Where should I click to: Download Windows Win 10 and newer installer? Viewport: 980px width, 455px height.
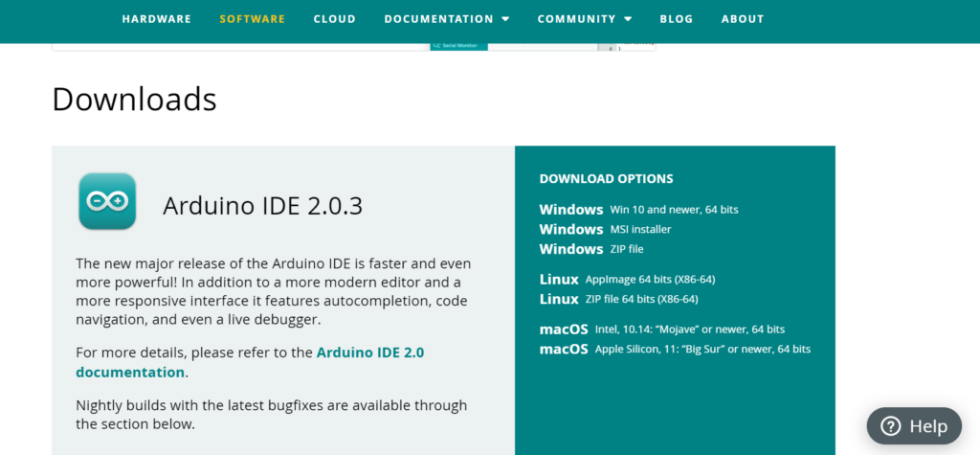638,210
